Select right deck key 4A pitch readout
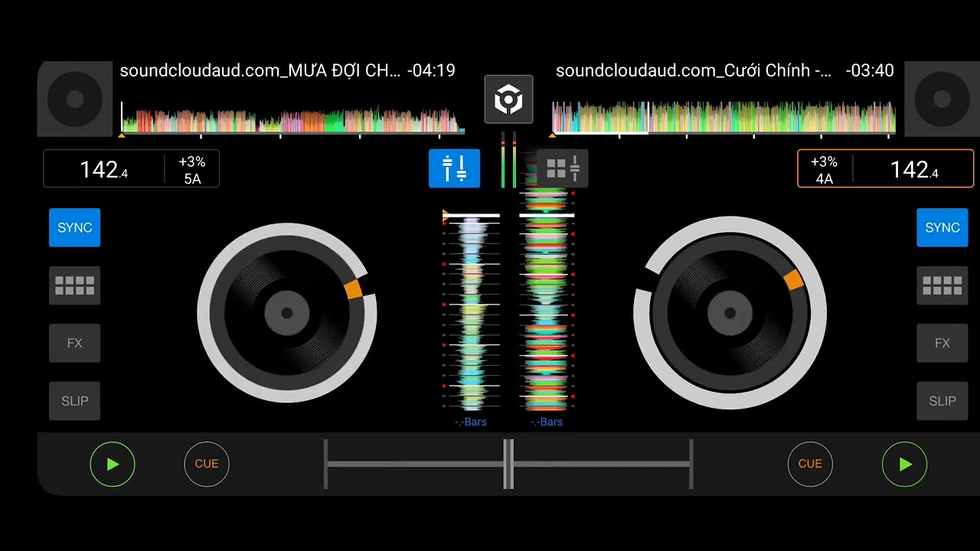The width and height of the screenshot is (980, 551). point(825,170)
